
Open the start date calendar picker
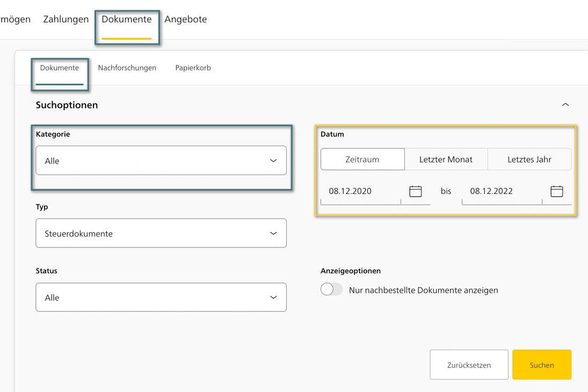pos(415,191)
